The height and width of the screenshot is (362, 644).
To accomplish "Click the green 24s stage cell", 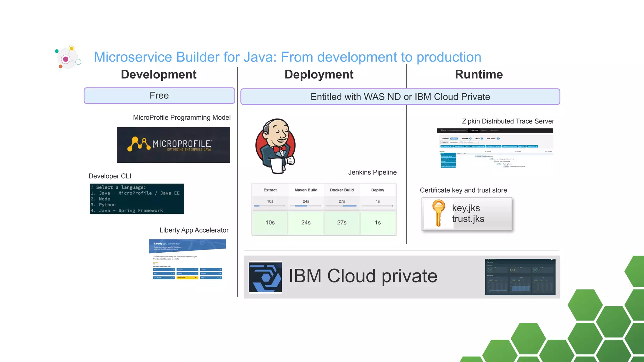I will pyautogui.click(x=306, y=223).
